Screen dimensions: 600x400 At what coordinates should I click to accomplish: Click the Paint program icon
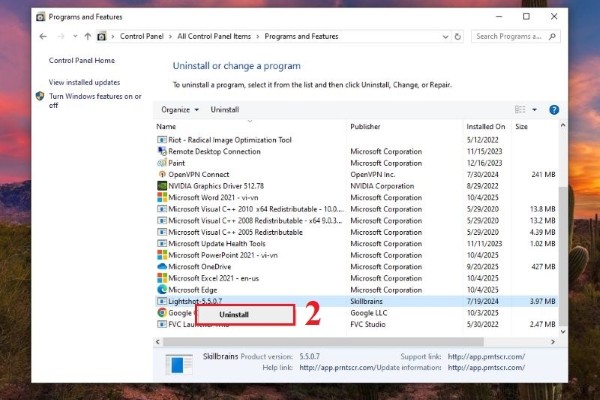tap(162, 163)
